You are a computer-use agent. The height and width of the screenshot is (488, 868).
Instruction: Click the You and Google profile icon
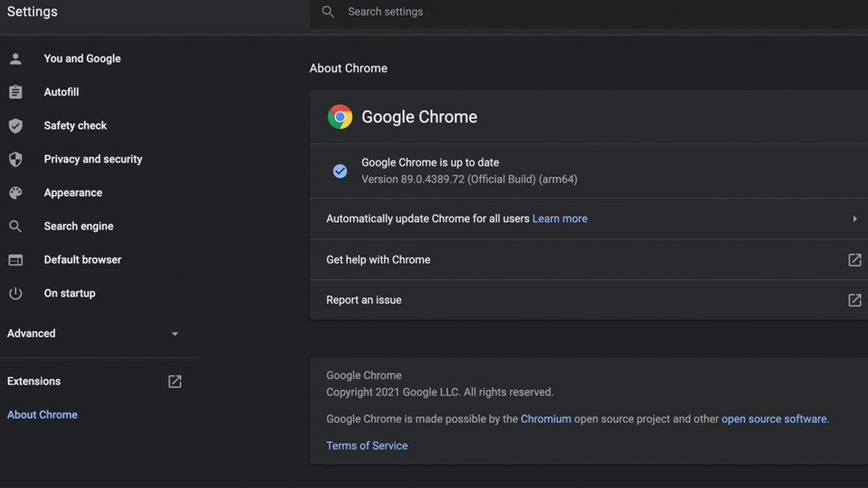click(x=16, y=59)
